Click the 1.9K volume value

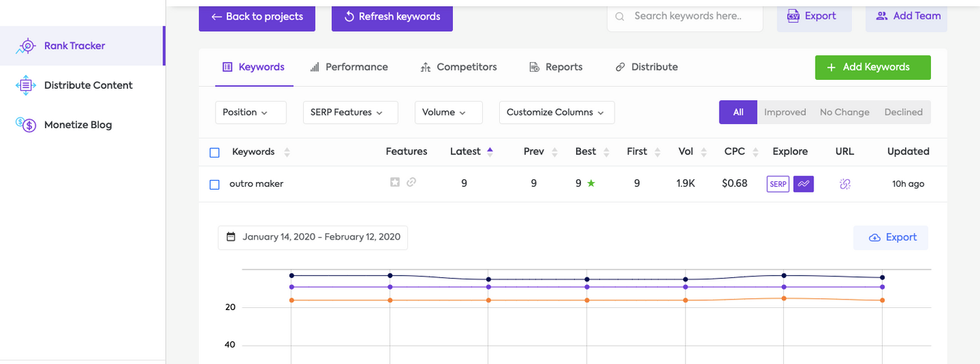(x=686, y=183)
